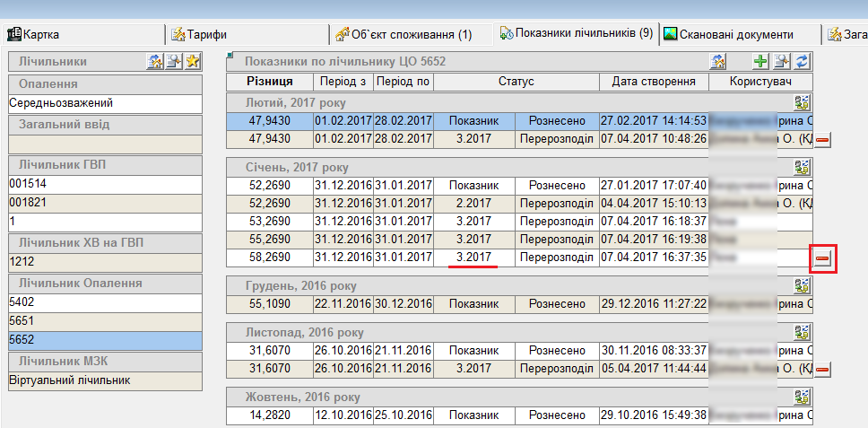Viewport: 868px width, 428px height.
Task: Click red minus on the 58,2690 row
Action: click(x=822, y=258)
